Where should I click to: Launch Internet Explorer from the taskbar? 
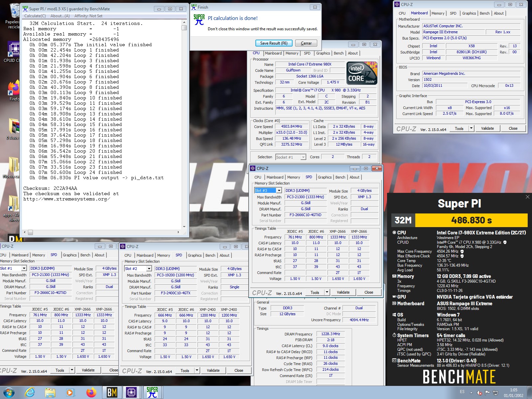(x=30, y=393)
